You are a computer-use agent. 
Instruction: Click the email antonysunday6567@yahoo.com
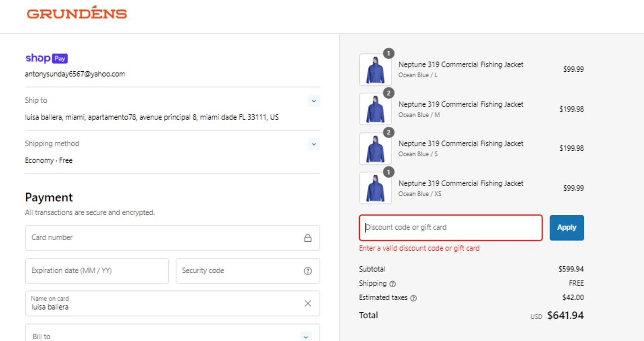(75, 74)
